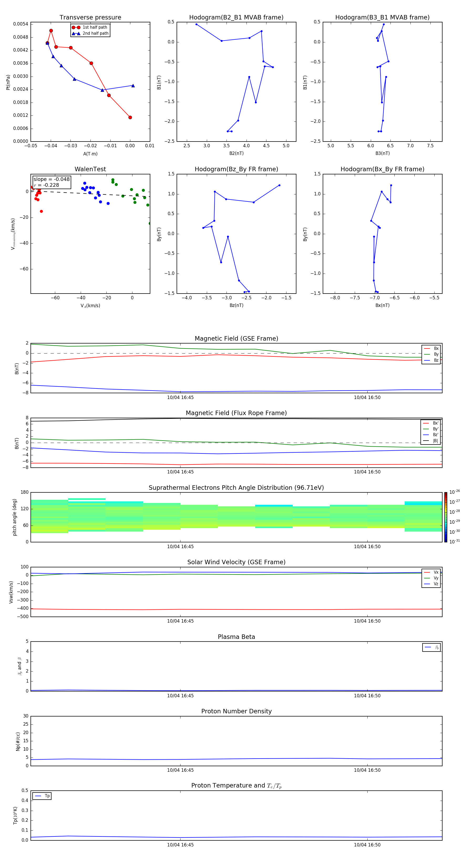Click the rightmost blue triangle in Transverse pressure
473x868 pixels.
pos(133,85)
